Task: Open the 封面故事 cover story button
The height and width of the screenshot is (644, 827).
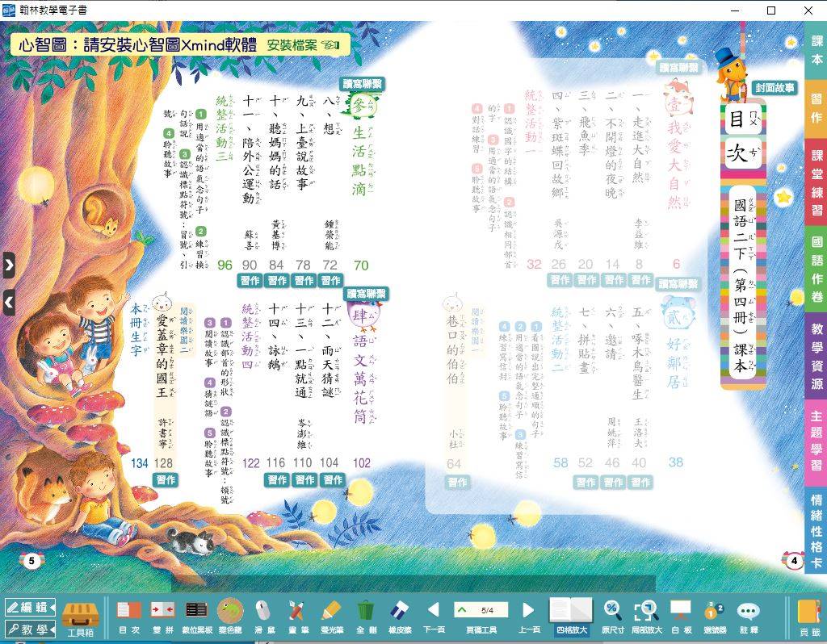Action: tap(775, 88)
